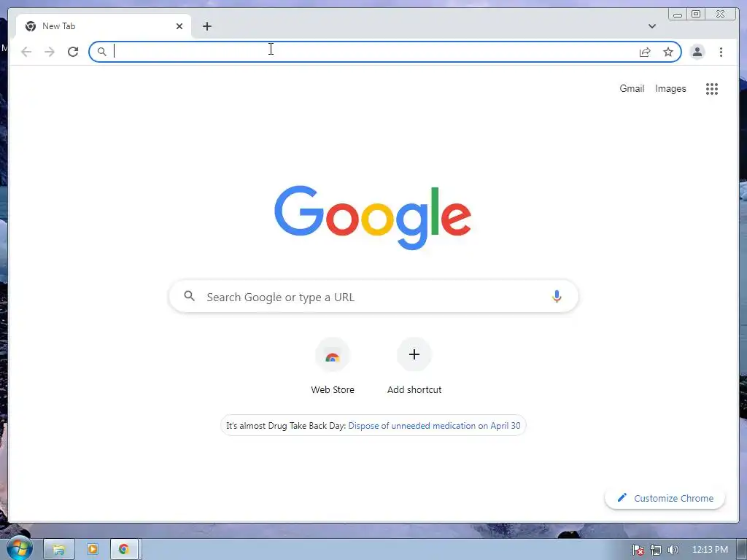Reload the current page
Image resolution: width=747 pixels, height=560 pixels.
[73, 52]
